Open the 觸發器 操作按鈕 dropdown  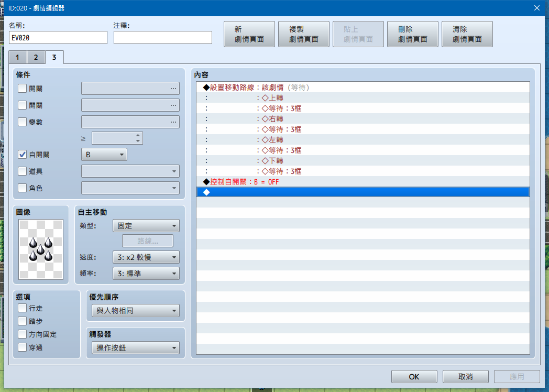136,348
